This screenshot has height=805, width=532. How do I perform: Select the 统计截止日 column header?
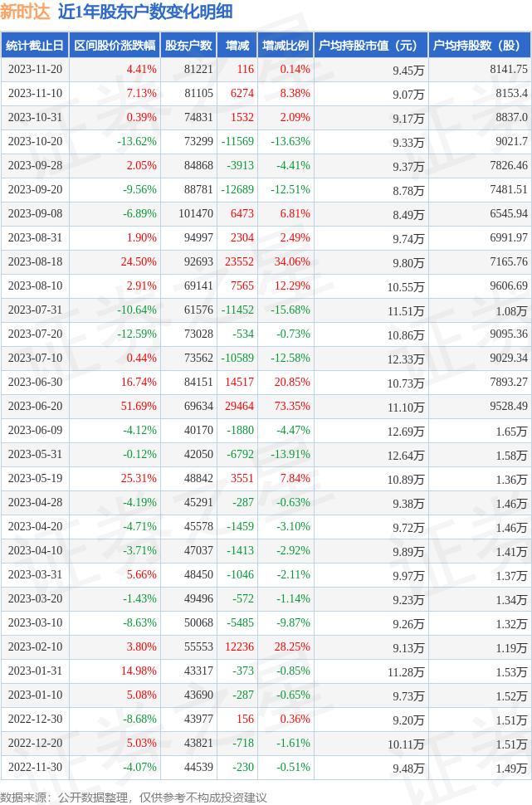35,45
